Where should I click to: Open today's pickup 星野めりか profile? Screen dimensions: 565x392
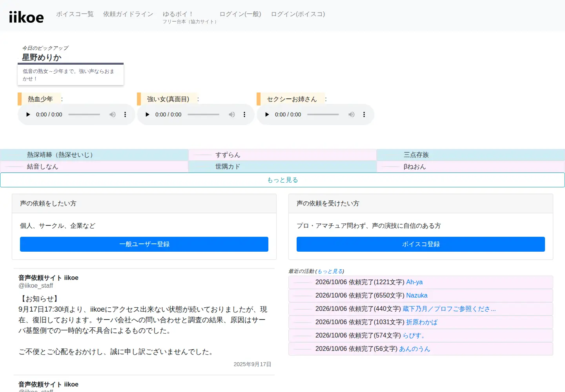pyautogui.click(x=42, y=58)
